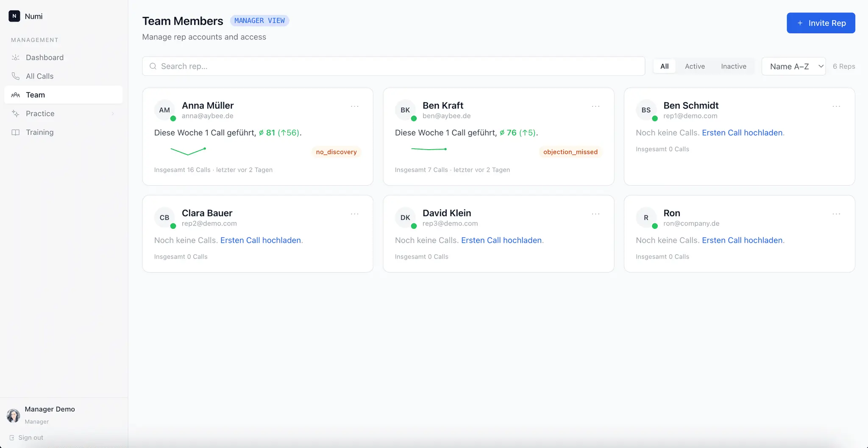Click the Practice sparkle icon
This screenshot has width=868, height=448.
[x=16, y=114]
